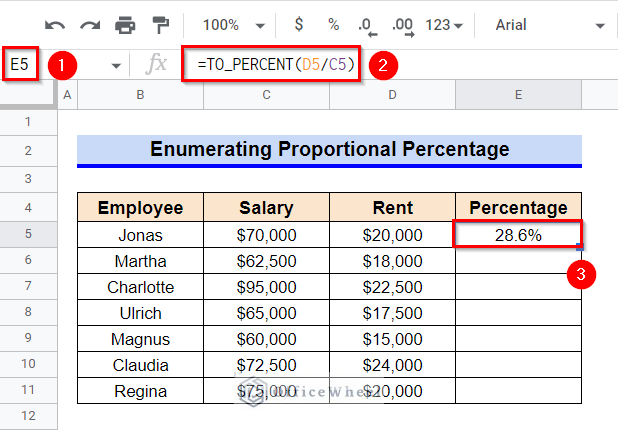The image size is (618, 430).
Task: Click the Name box showing E5
Action: [x=20, y=64]
